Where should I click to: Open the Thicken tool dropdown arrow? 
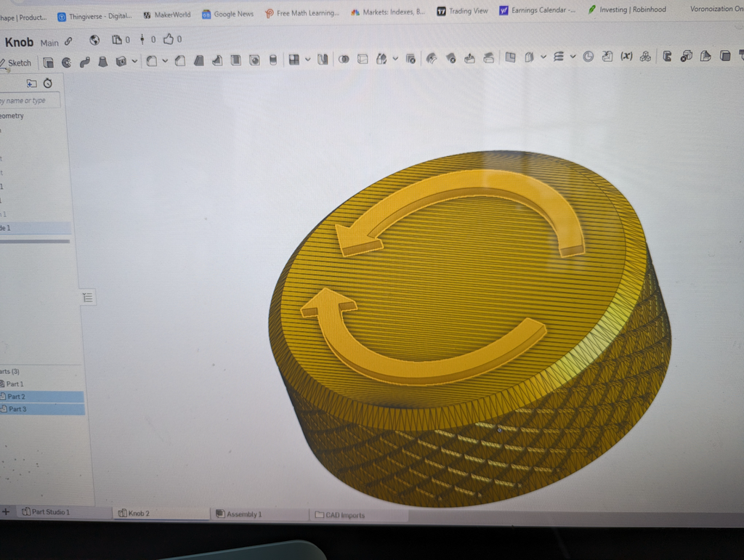point(134,61)
